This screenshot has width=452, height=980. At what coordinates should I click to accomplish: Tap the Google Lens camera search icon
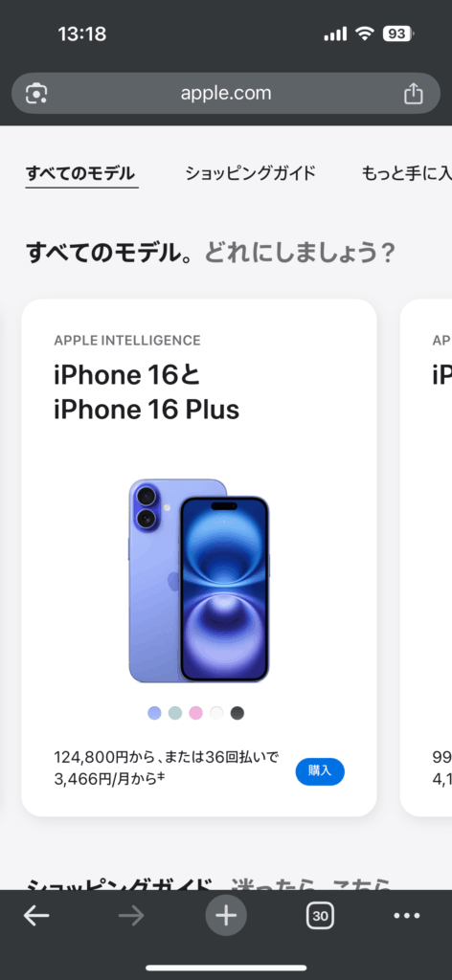(x=36, y=94)
